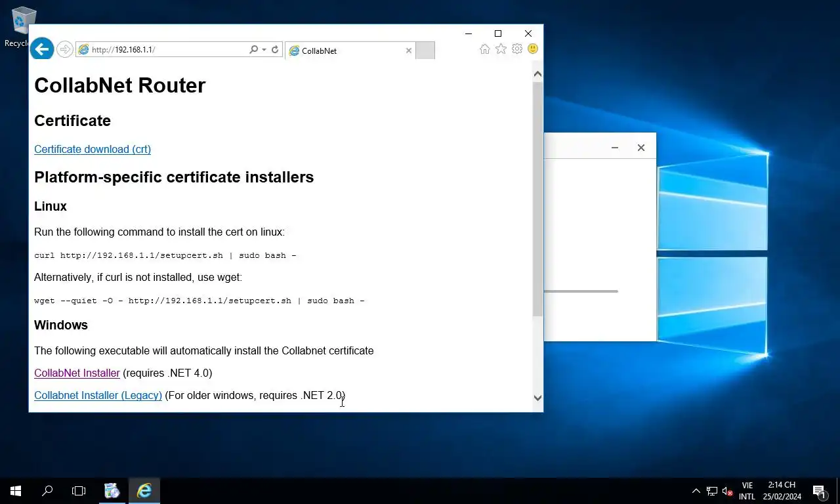Click the Platform-specific certificate installers heading
Image resolution: width=840 pixels, height=504 pixels.
pos(174,177)
